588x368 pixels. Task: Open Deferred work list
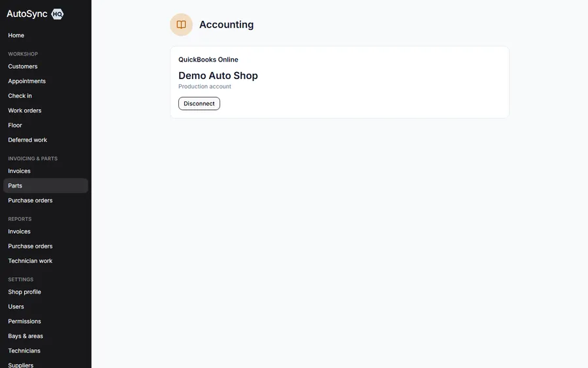coord(27,139)
